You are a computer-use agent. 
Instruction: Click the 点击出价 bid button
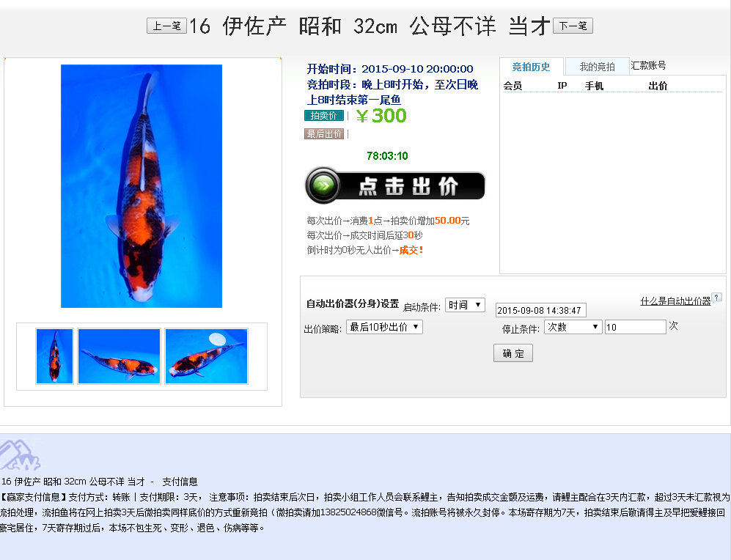395,186
